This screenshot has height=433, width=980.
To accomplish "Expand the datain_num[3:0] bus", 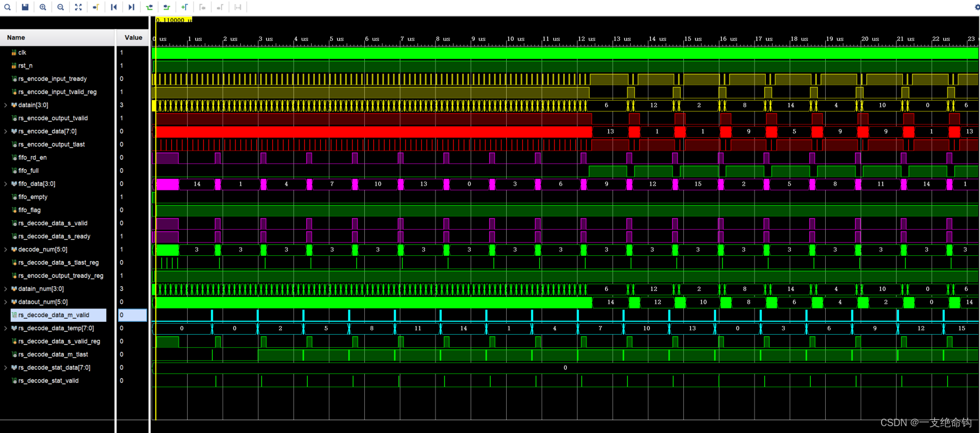I will [6, 289].
